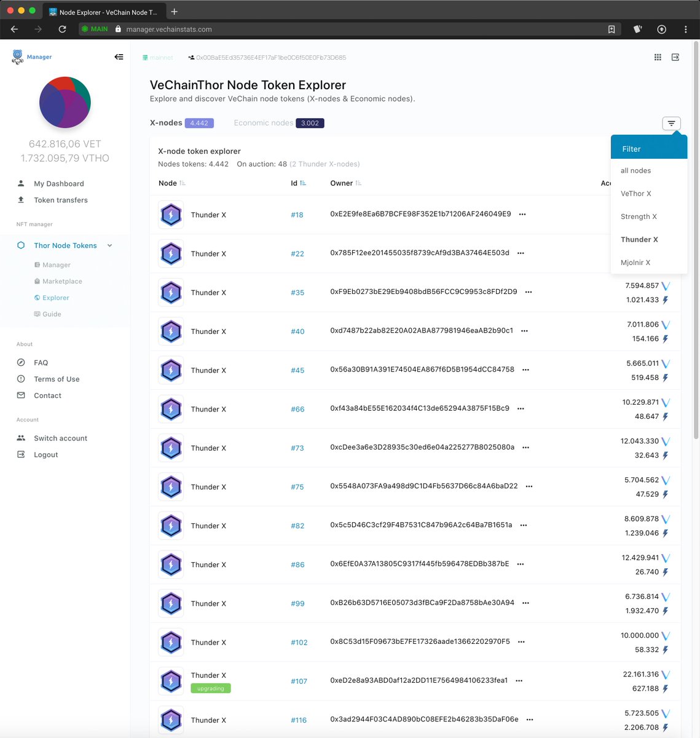Viewport: 700px width, 738px height.
Task: Click Logout in sidebar
Action: coord(45,454)
